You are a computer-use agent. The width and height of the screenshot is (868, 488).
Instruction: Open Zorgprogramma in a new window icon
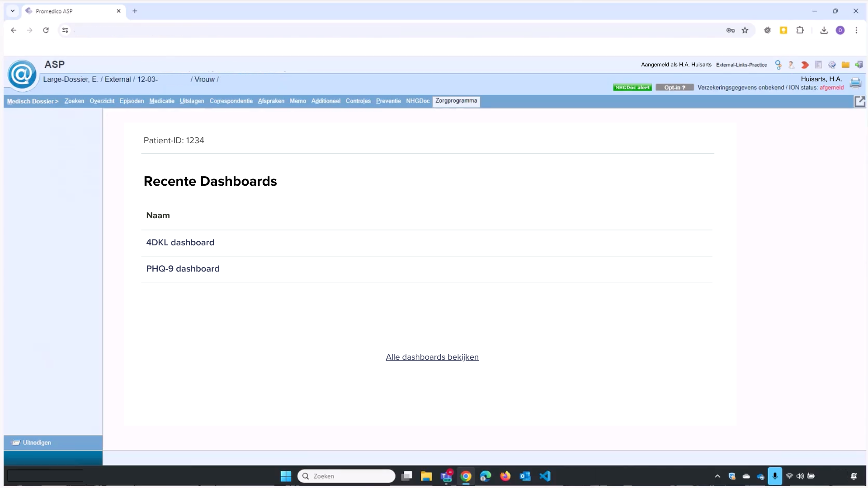tap(859, 102)
